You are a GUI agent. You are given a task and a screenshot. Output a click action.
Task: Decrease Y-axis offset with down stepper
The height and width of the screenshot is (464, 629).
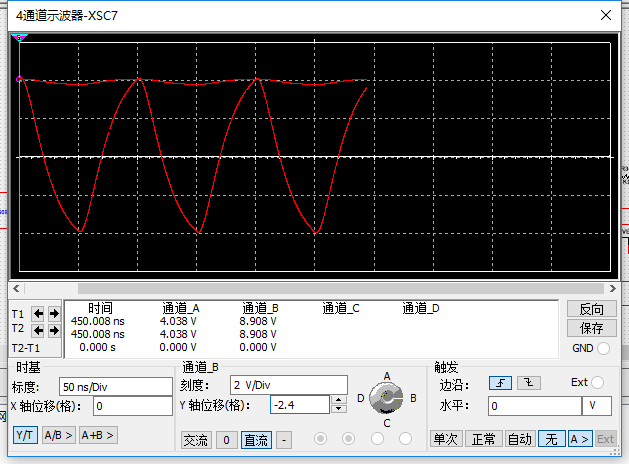coord(339,409)
